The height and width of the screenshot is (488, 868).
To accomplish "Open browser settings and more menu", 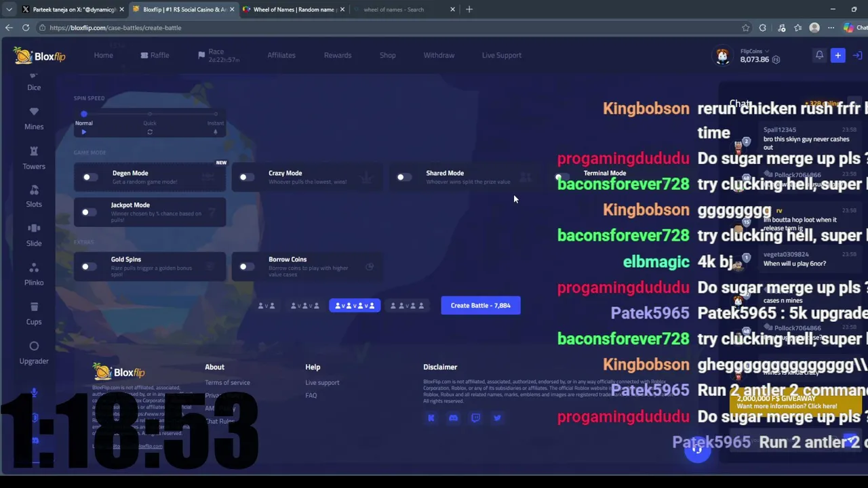I will tap(831, 28).
